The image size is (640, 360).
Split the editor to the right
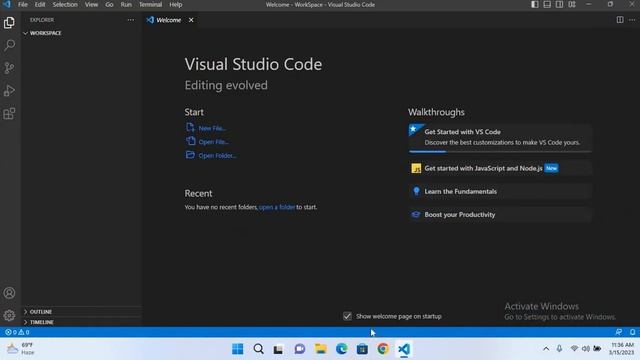click(x=620, y=20)
